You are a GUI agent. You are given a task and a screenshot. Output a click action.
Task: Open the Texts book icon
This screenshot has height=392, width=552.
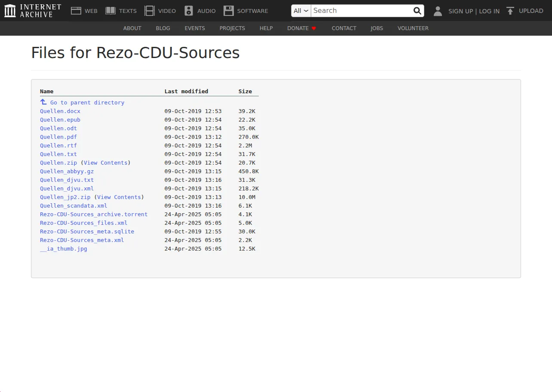point(110,11)
